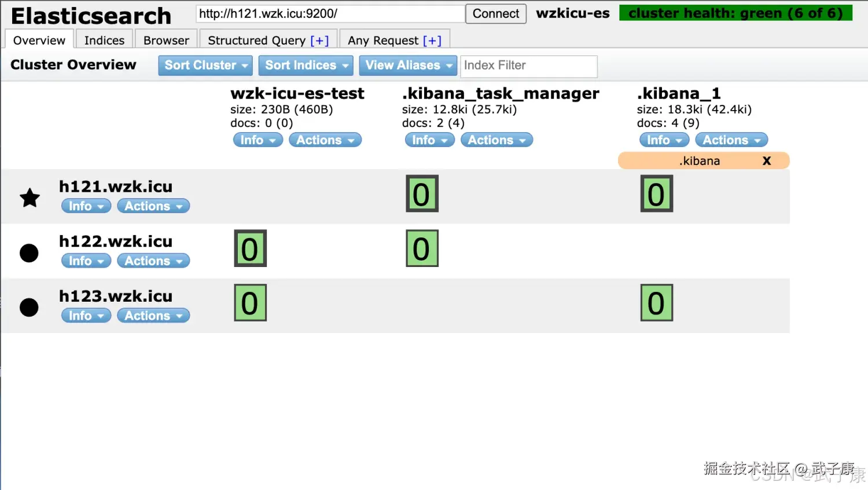Viewport: 868px width, 490px height.
Task: Switch to the Browser tab
Action: click(x=165, y=39)
